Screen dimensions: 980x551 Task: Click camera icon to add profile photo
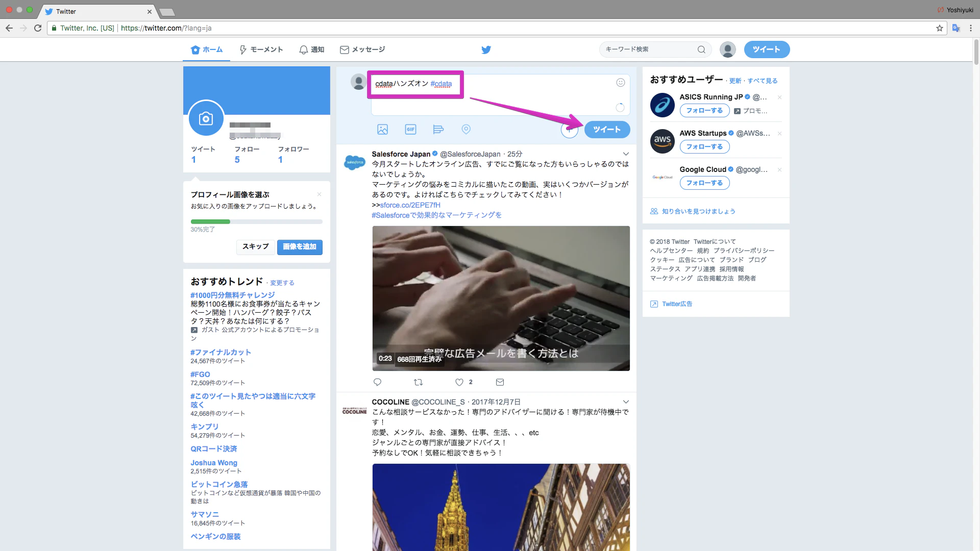point(206,118)
